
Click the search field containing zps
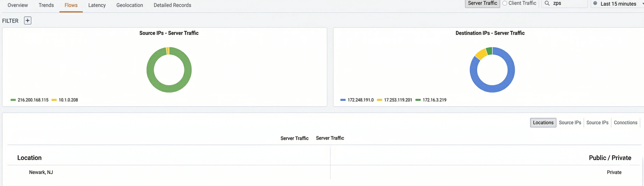567,4
